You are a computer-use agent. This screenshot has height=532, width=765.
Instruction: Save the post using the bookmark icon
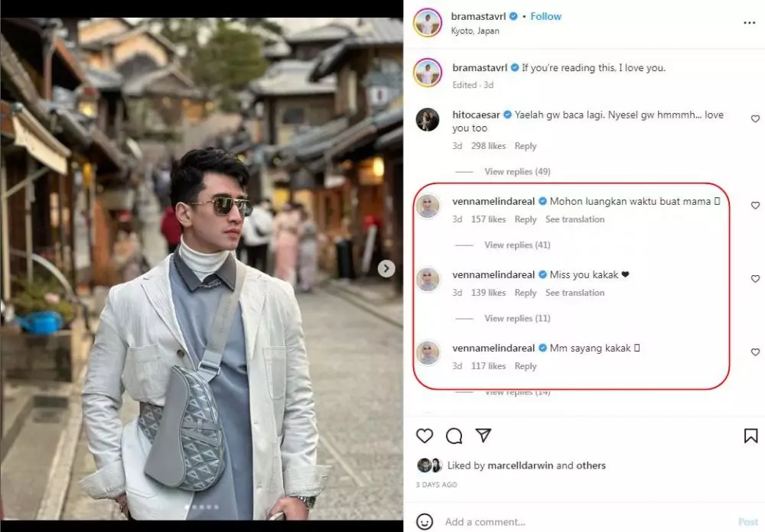[751, 434]
